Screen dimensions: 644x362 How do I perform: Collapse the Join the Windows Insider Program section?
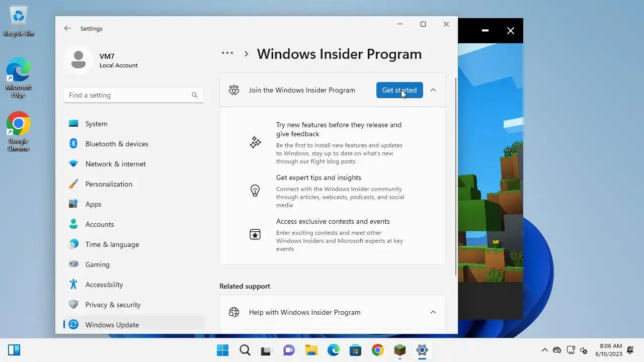point(433,90)
